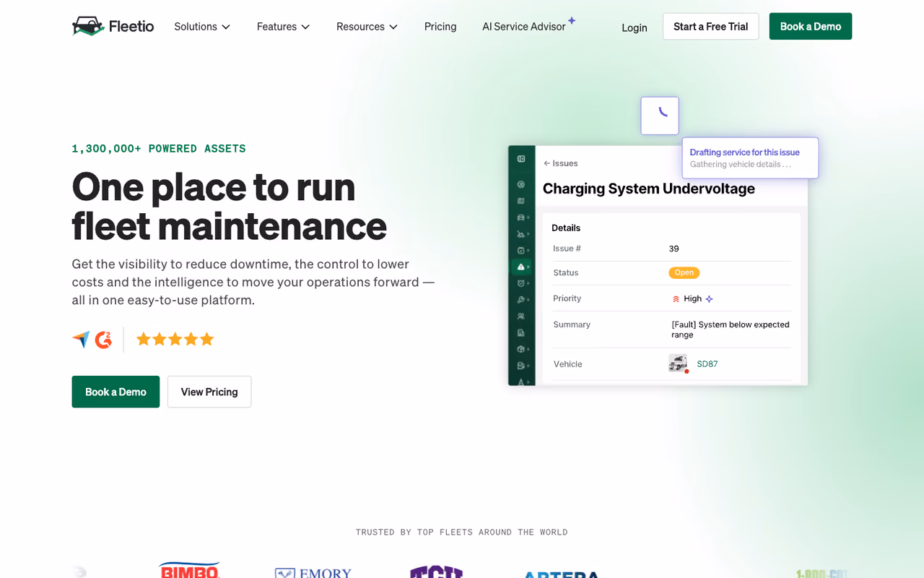Click the Emory logo

tap(313, 573)
